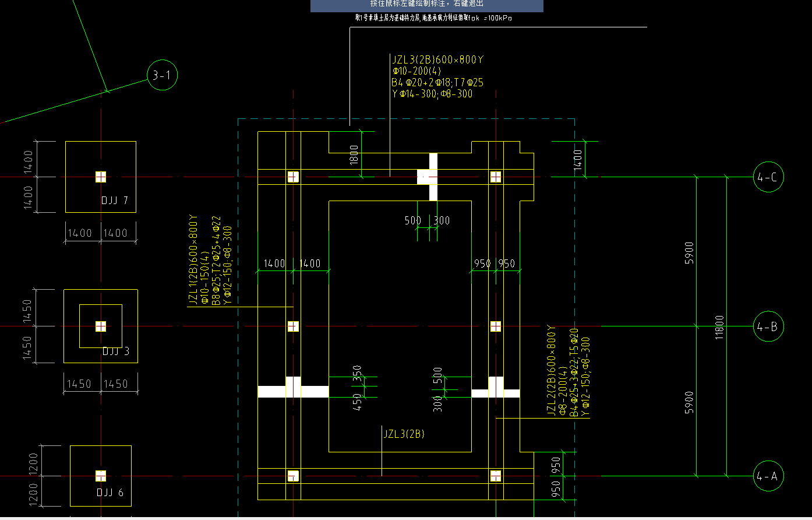Image resolution: width=812 pixels, height=520 pixels.
Task: Click column marker where JZL1 meets axis 4-C
Action: 293,177
